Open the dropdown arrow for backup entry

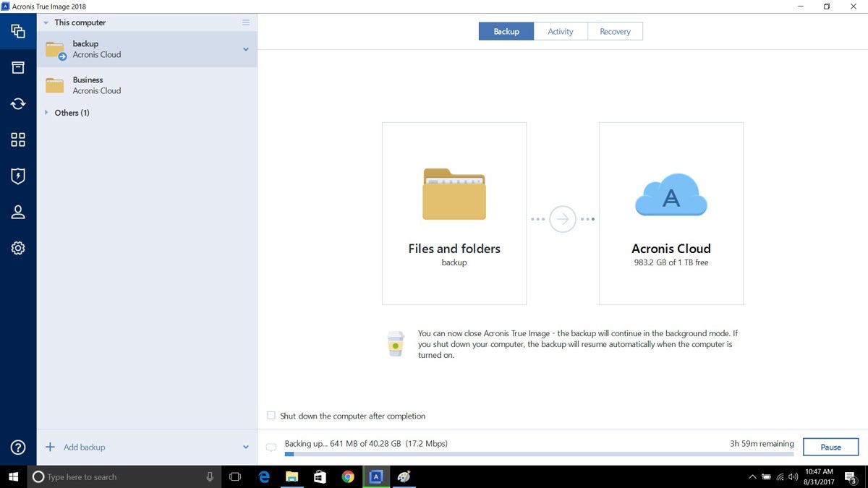pyautogui.click(x=246, y=49)
